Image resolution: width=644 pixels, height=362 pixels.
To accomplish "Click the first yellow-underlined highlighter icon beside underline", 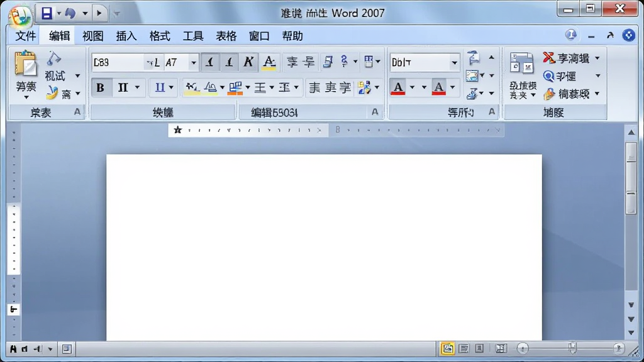I will pyautogui.click(x=192, y=87).
